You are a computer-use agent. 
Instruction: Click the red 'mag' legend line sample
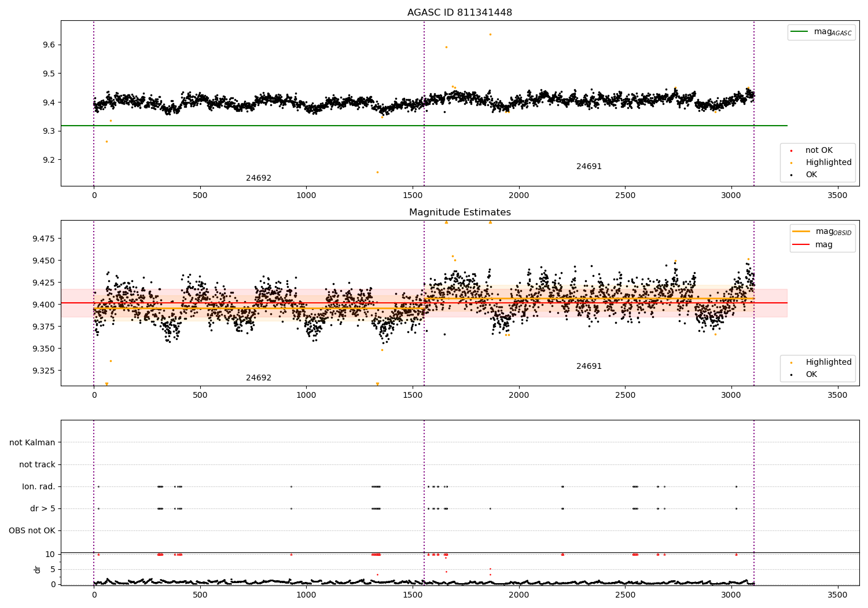click(801, 245)
